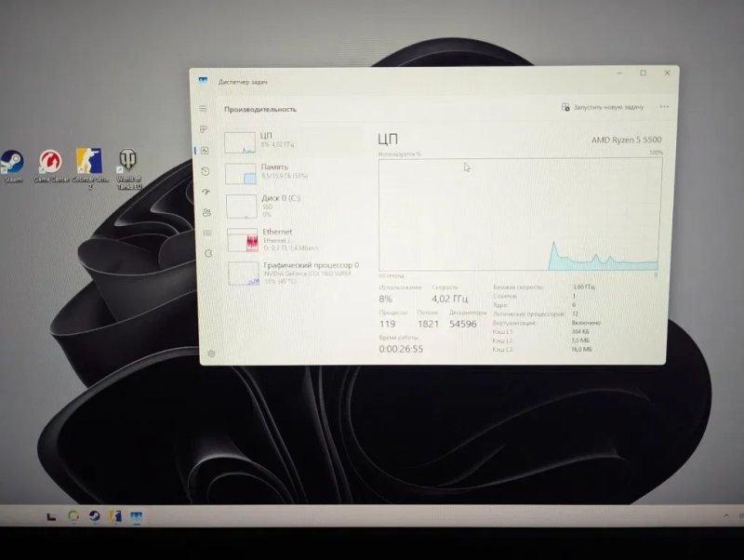Click the ЦП mini usage graph thumbnail

(x=240, y=143)
